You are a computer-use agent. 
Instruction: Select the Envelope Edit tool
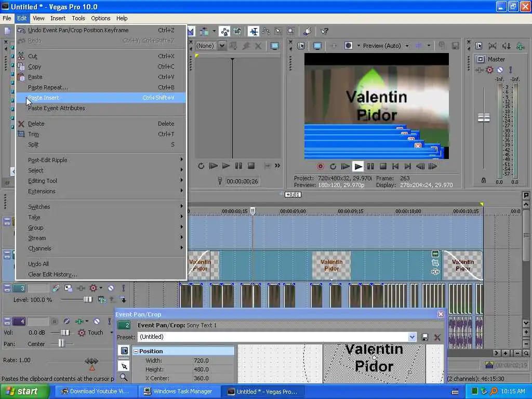266,32
